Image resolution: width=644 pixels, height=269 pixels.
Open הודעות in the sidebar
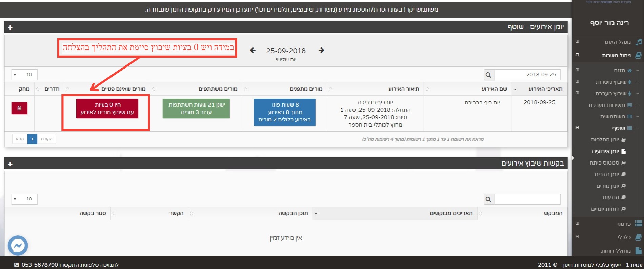pyautogui.click(x=611, y=197)
